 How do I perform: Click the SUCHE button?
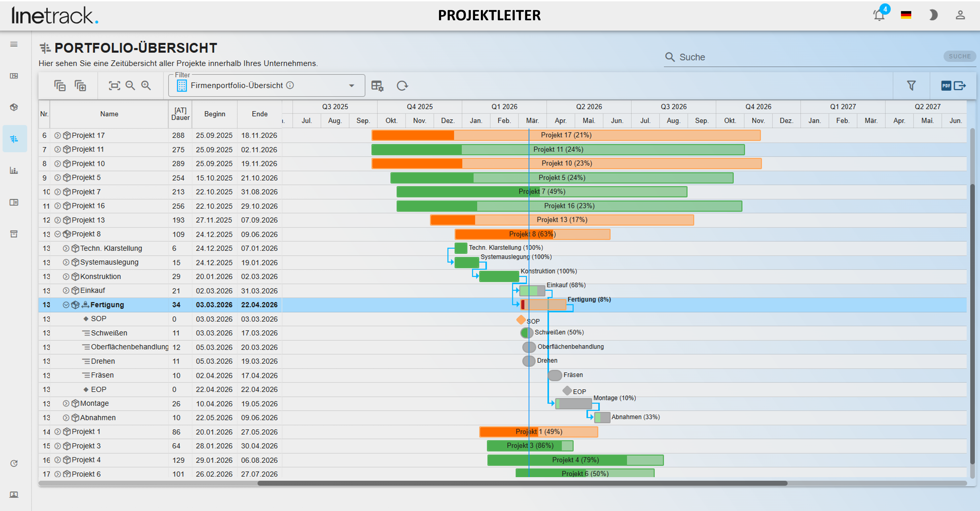[959, 56]
